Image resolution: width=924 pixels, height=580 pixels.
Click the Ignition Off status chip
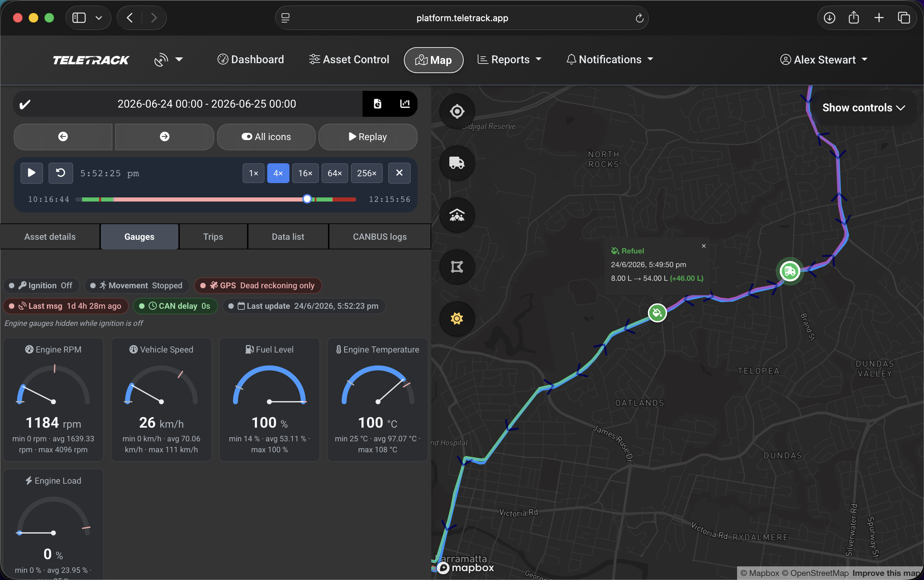click(x=41, y=286)
